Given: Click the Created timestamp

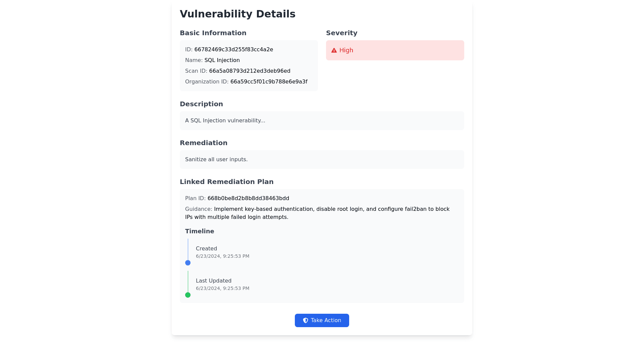Looking at the screenshot, I should [x=222, y=256].
